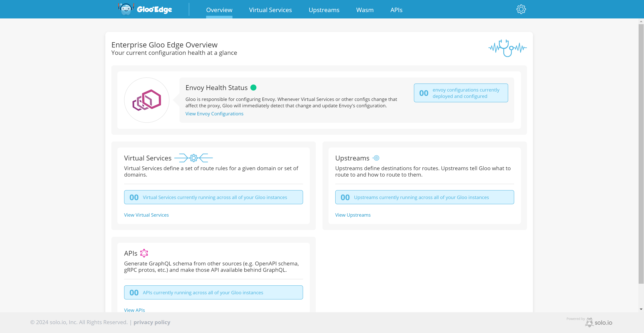Image resolution: width=644 pixels, height=333 pixels.
Task: Click the scrollbar down arrow
Action: pyautogui.click(x=641, y=309)
